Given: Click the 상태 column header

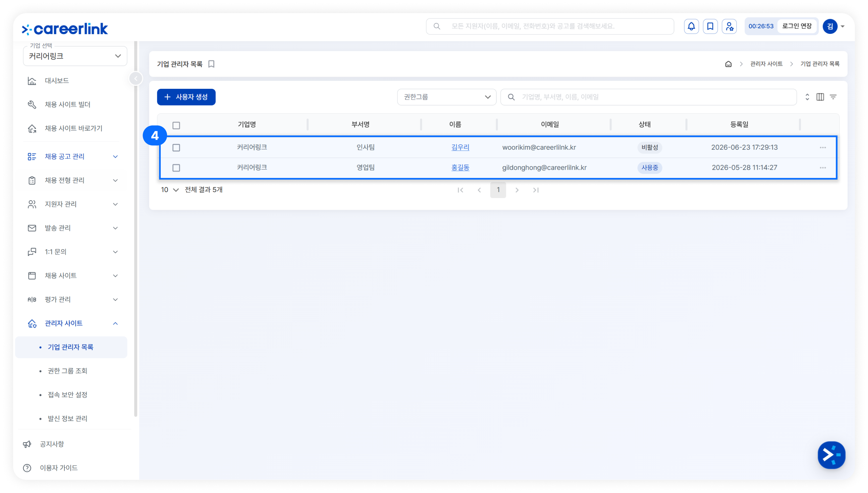Looking at the screenshot, I should (x=644, y=124).
